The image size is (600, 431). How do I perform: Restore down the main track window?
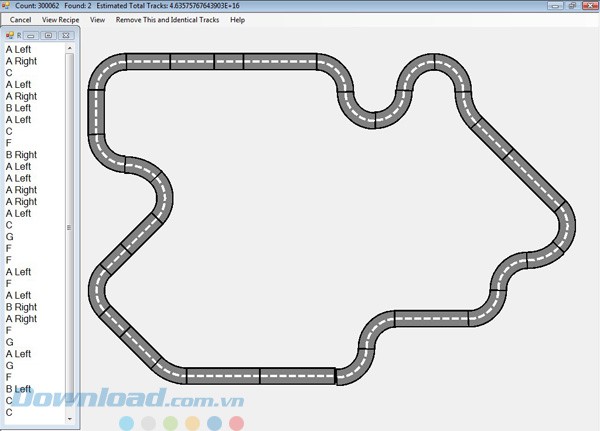click(571, 6)
